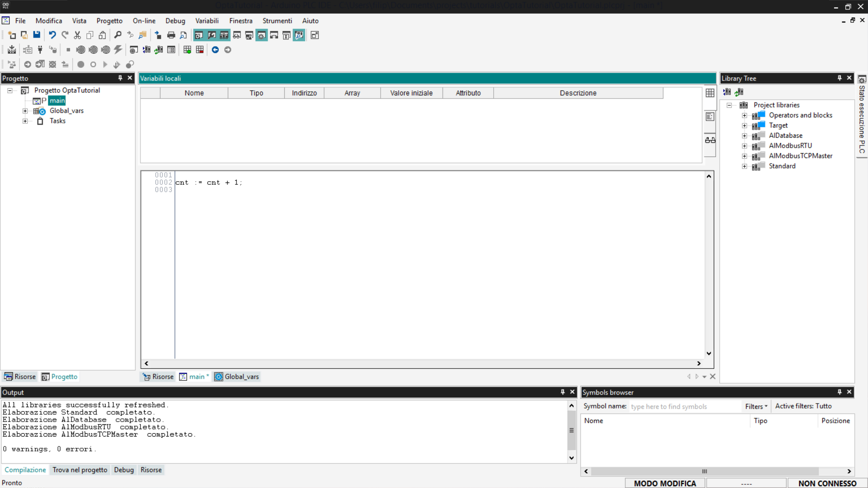The image size is (868, 488).
Task: Toggle pin on the Progetto panel
Action: pos(120,78)
